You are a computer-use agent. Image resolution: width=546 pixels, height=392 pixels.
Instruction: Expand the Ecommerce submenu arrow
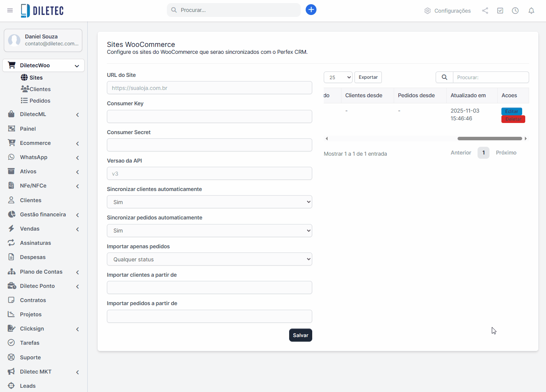point(78,143)
